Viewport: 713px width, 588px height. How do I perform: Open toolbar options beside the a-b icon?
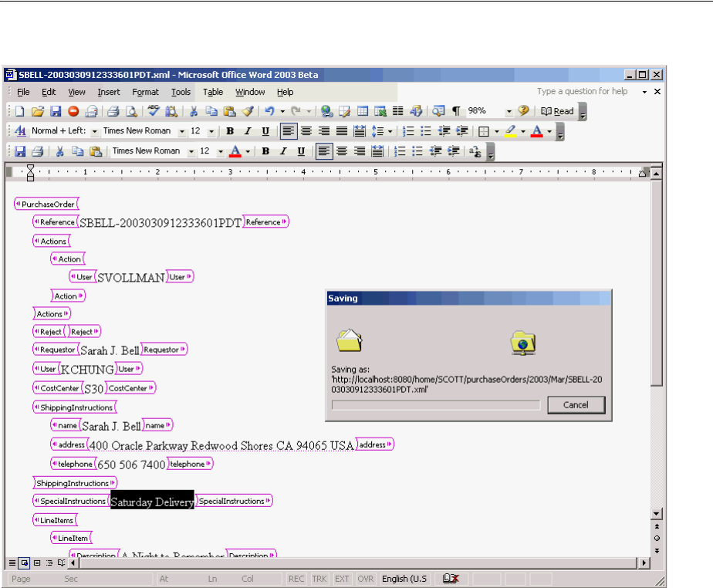pos(491,152)
